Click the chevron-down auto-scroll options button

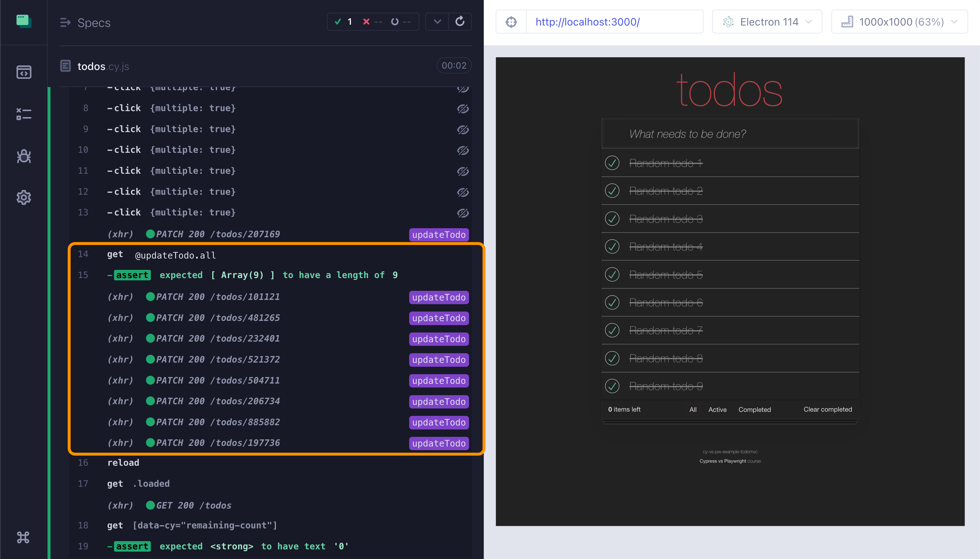tap(437, 22)
